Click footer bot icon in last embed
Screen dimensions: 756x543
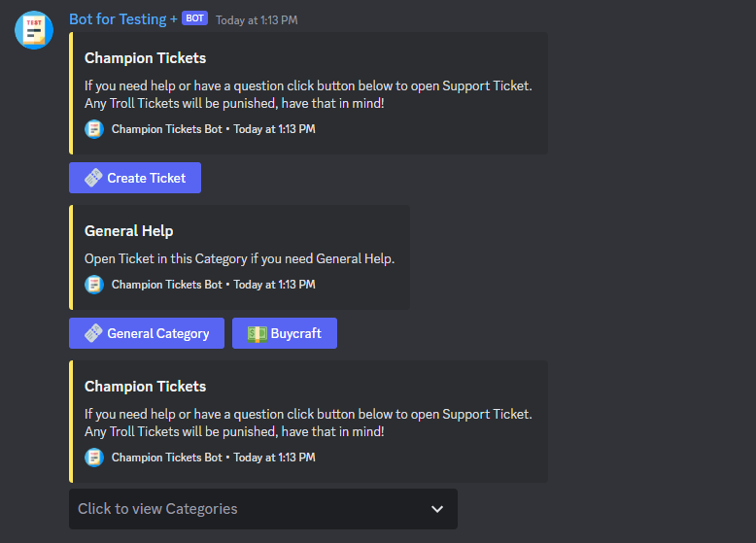[x=94, y=458]
